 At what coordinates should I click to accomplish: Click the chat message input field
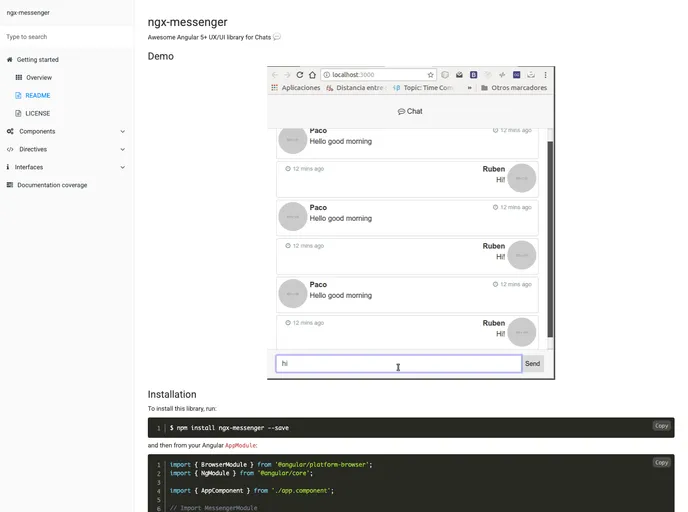coord(398,364)
